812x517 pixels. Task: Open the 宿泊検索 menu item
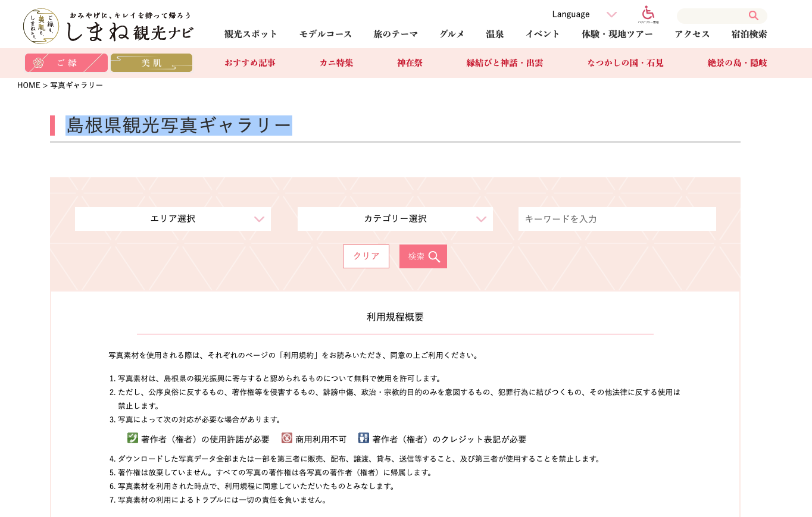pyautogui.click(x=749, y=34)
